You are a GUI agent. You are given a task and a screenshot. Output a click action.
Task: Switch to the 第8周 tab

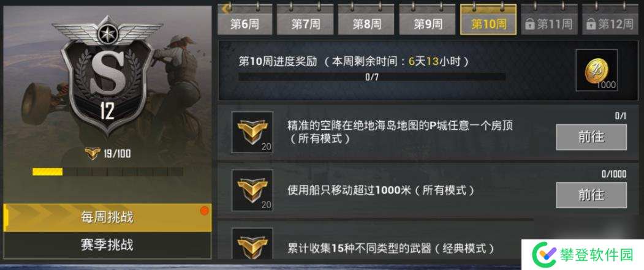point(366,20)
